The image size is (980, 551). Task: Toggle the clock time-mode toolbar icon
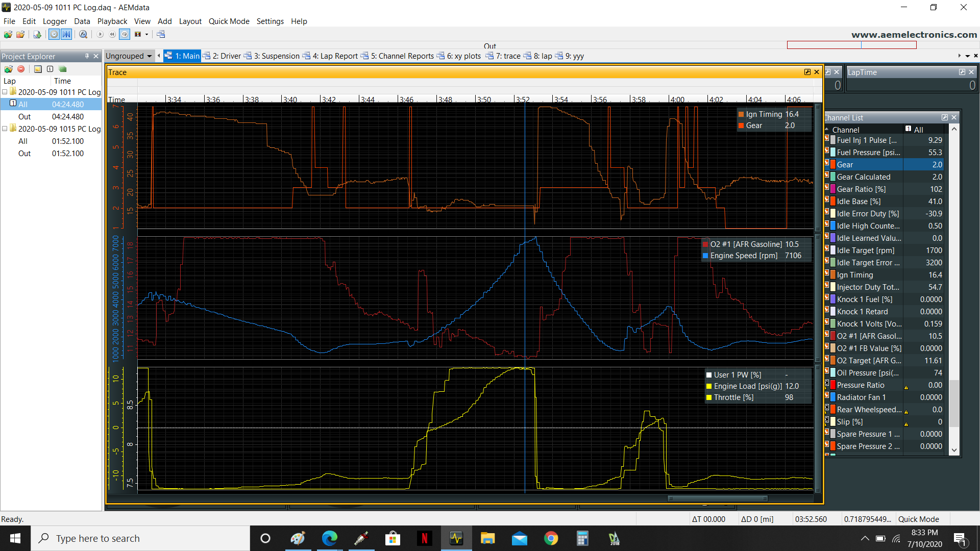pos(54,34)
